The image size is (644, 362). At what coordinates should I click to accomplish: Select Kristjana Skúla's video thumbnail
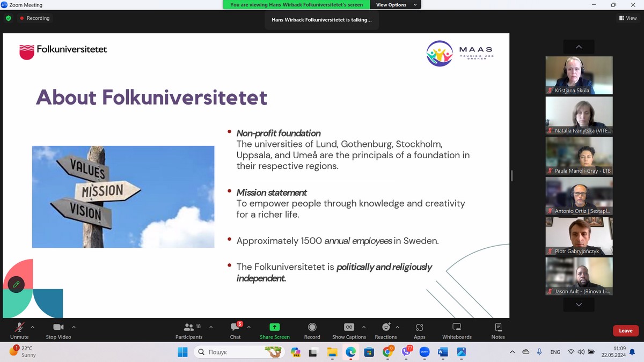coord(579,75)
